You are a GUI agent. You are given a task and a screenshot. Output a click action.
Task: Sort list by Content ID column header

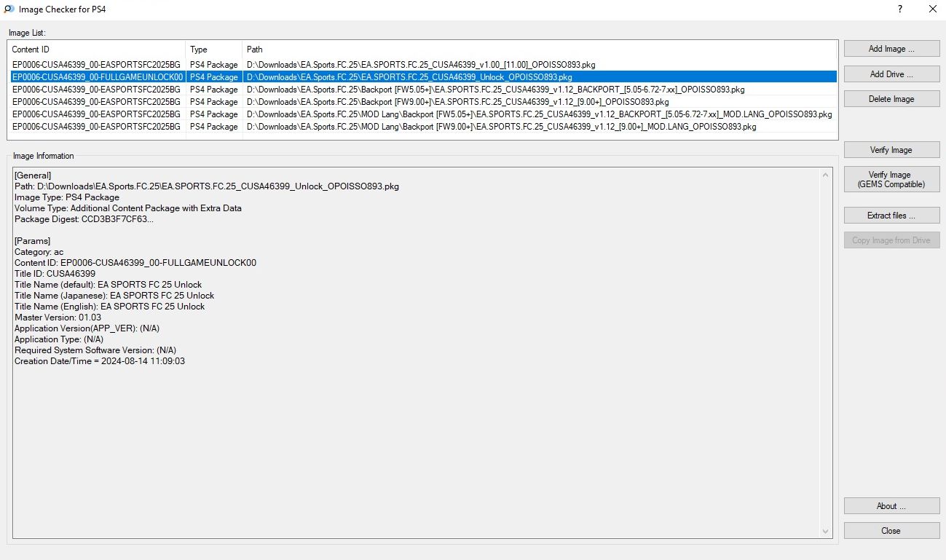(97, 50)
